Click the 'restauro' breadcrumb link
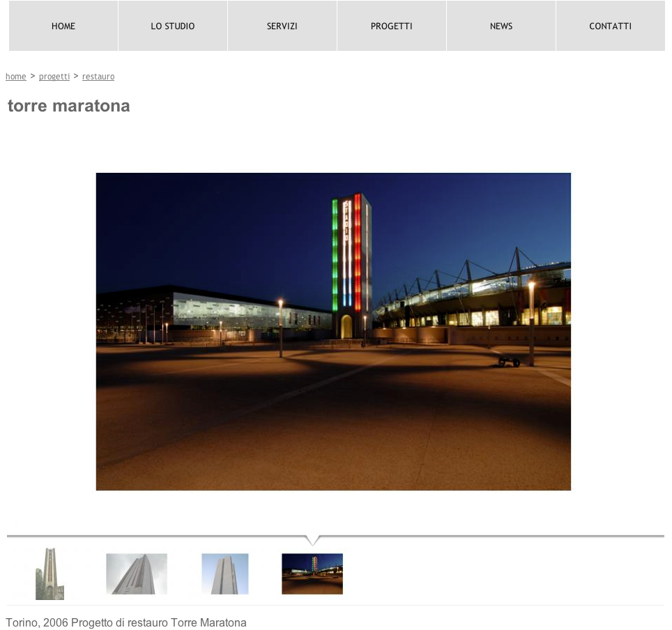Image resolution: width=672 pixels, height=630 pixels. coord(98,77)
